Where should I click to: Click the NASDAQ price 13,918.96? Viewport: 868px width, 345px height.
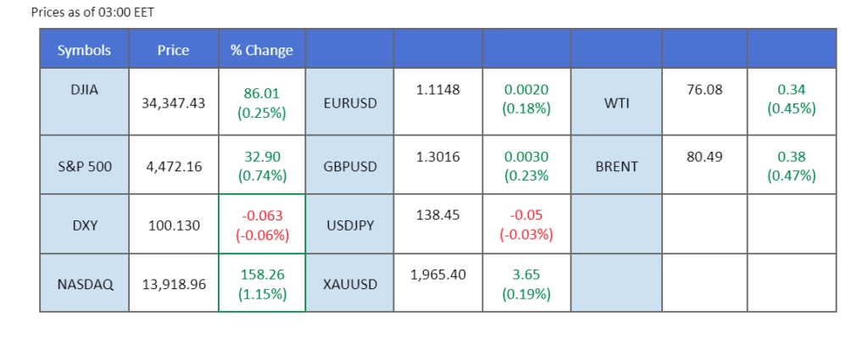point(173,285)
